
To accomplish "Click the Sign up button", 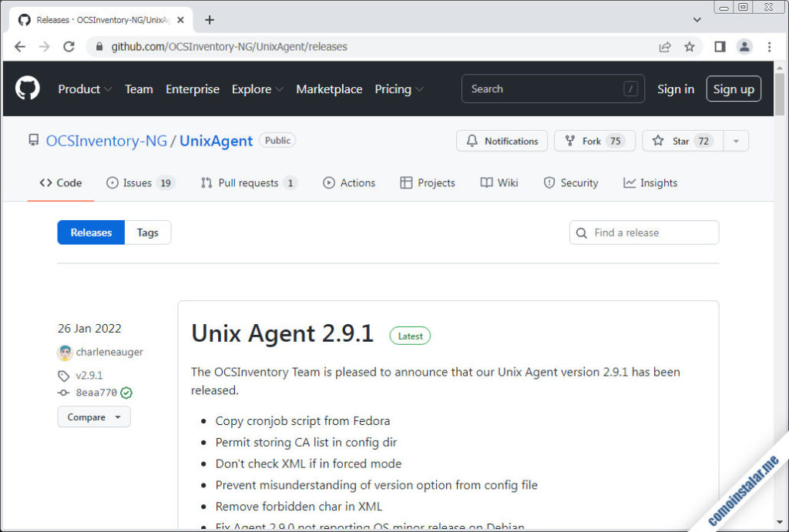I will (x=733, y=89).
